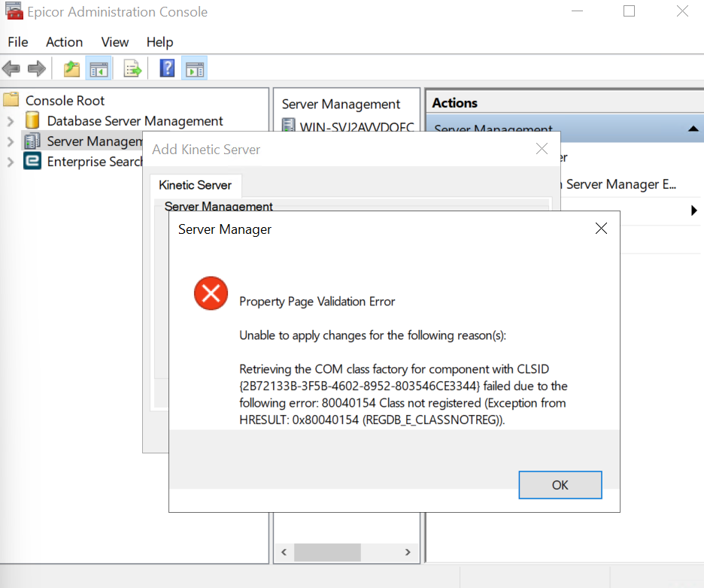This screenshot has height=588, width=704.
Task: Click the Export List toolbar icon
Action: [x=132, y=68]
